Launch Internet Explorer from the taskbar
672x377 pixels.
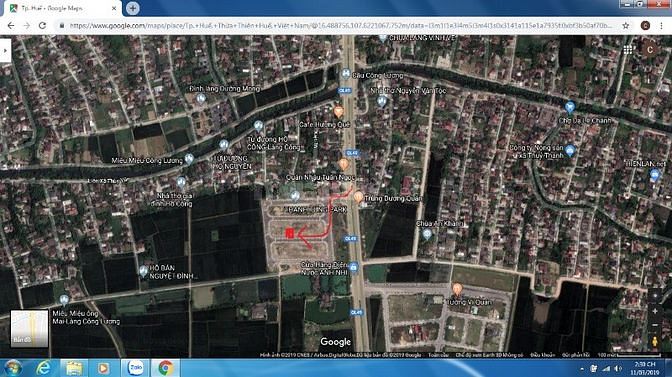(43, 368)
